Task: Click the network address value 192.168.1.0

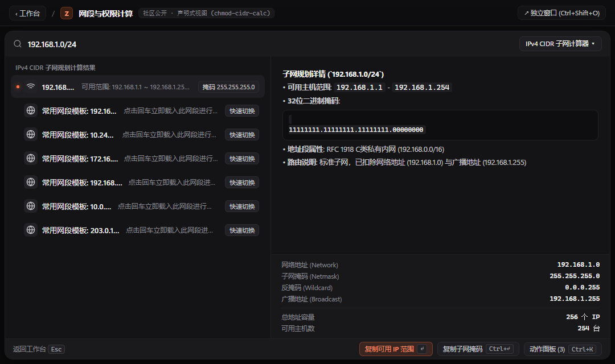Action: tap(578, 264)
